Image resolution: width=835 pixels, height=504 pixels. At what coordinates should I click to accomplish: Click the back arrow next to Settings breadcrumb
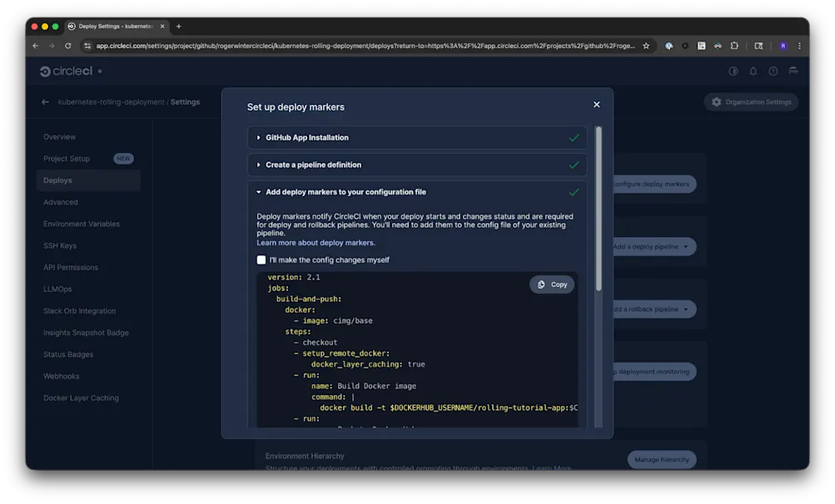click(46, 101)
